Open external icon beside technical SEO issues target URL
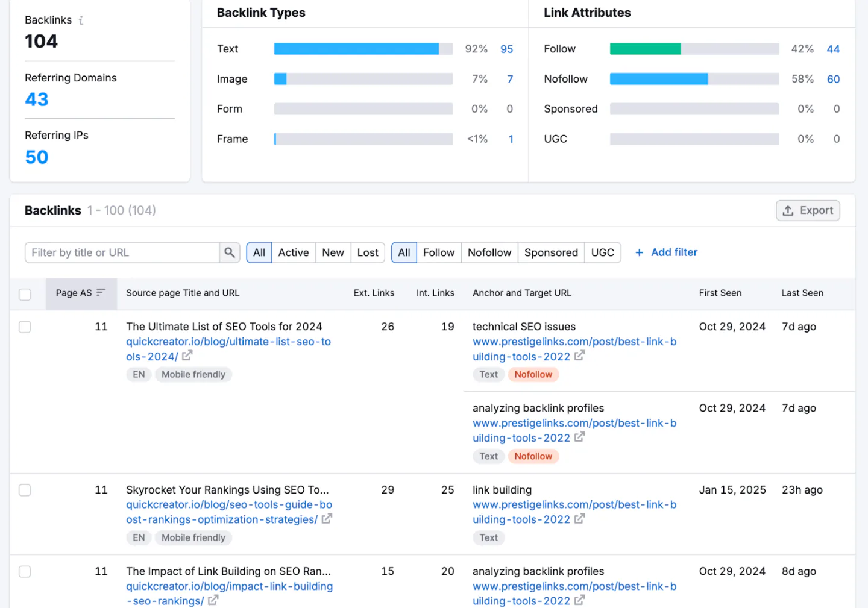Screen dimensions: 868x608 579,356
